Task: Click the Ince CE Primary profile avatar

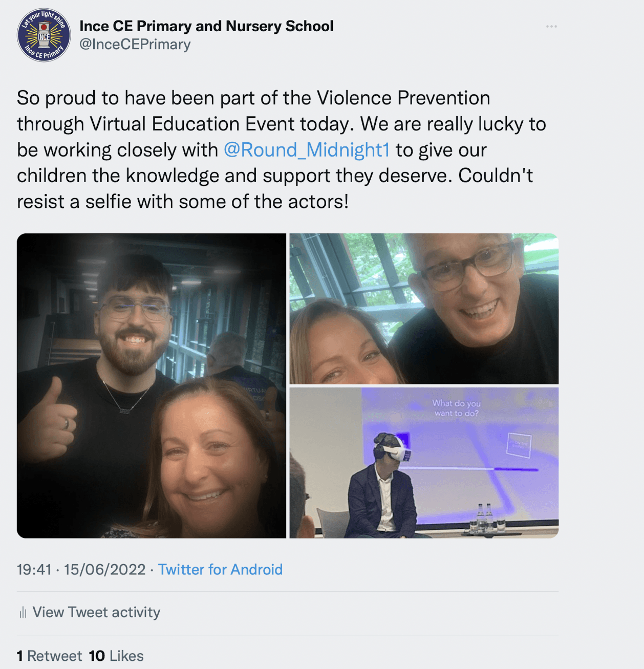Action: pos(44,35)
